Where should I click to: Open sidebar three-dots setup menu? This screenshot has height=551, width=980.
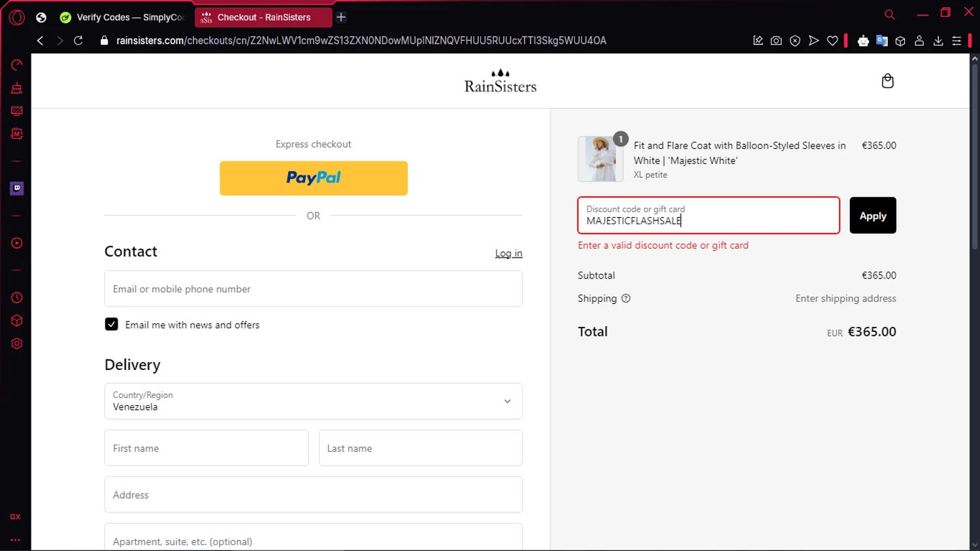pos(15,540)
